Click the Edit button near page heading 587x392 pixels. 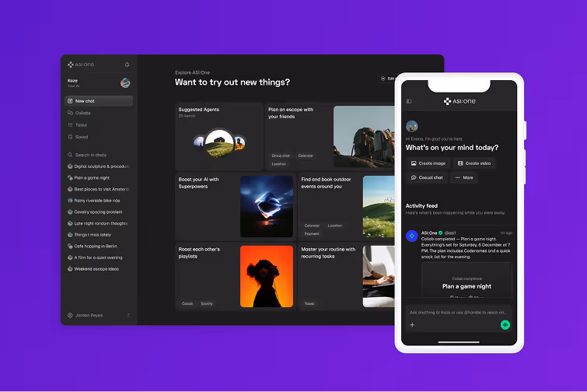click(386, 79)
